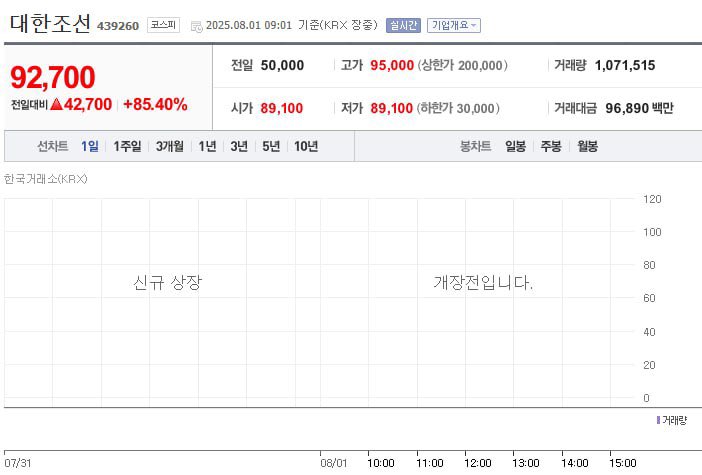Show the 3년 line chart
Screen dimensions: 702x475
tap(239, 146)
